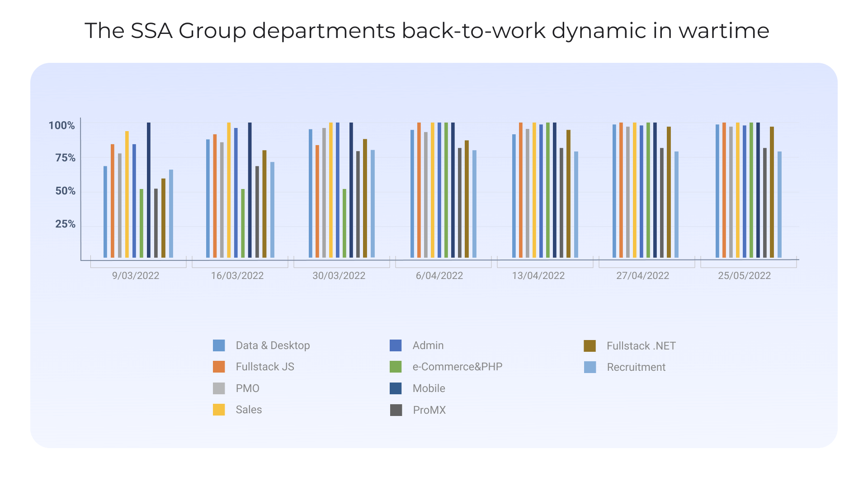
Task: Click the Recruitment bar for 16/03/2022
Action: point(272,210)
